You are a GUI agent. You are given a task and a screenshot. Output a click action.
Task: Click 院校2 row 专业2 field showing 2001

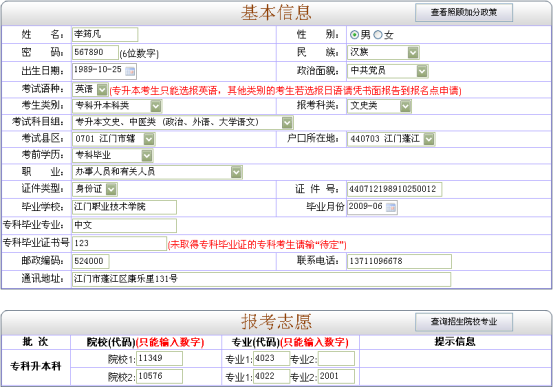(x=336, y=376)
